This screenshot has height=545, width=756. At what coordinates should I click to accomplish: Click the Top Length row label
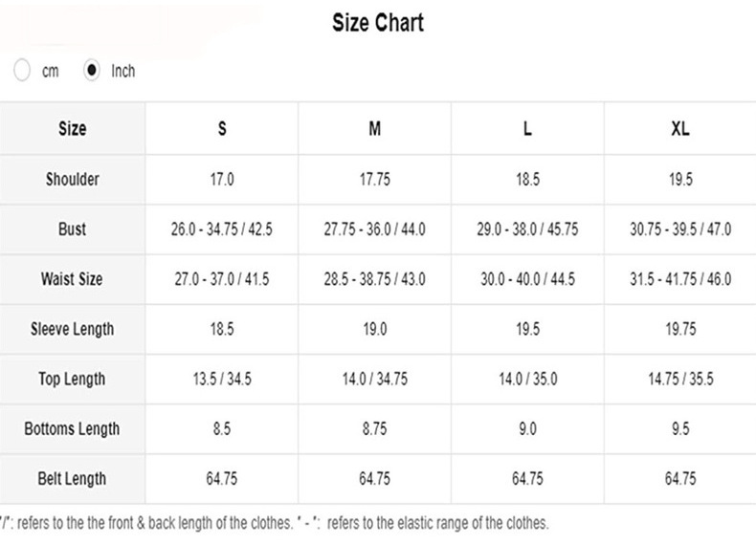point(73,379)
